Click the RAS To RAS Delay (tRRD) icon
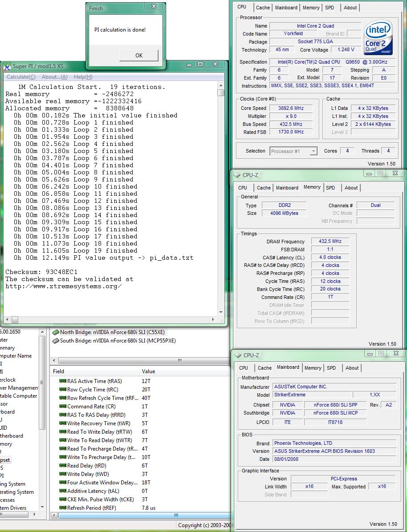407x532 pixels. 62,415
